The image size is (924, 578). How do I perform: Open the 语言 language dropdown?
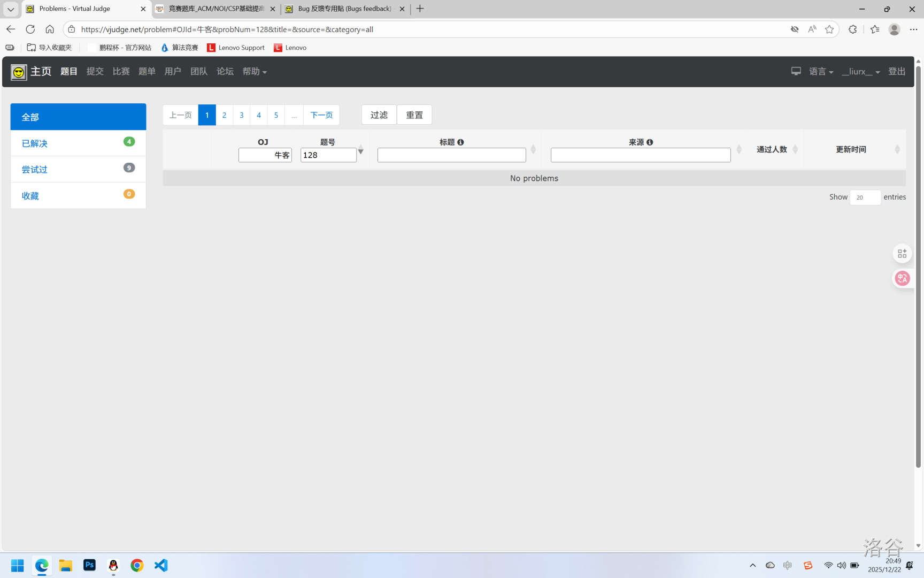pyautogui.click(x=821, y=72)
